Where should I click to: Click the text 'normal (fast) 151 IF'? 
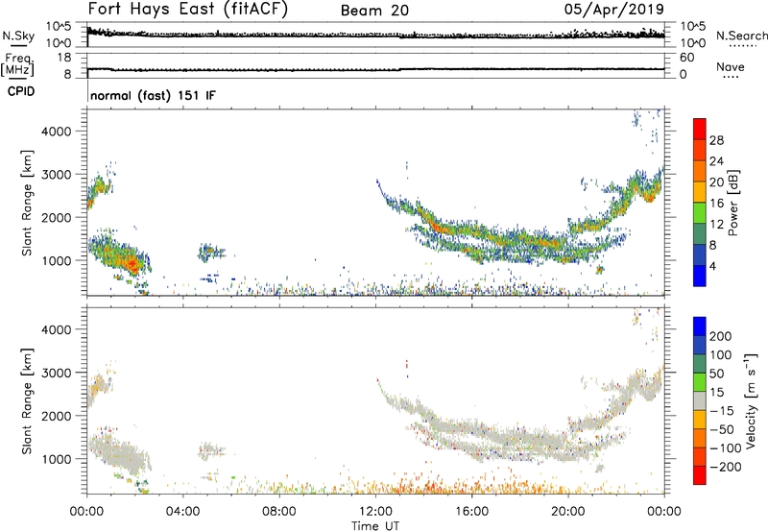pos(153,95)
